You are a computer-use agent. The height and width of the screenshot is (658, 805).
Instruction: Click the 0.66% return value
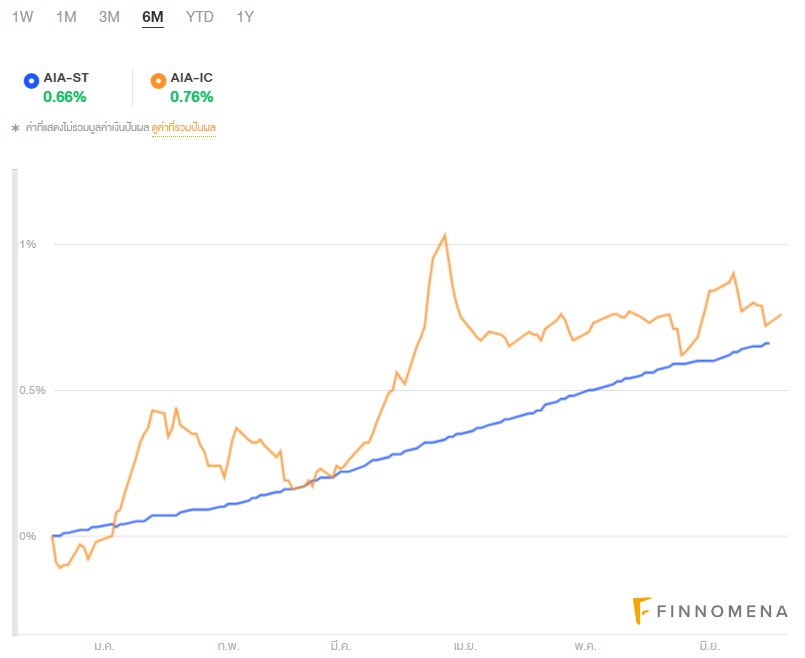65,97
